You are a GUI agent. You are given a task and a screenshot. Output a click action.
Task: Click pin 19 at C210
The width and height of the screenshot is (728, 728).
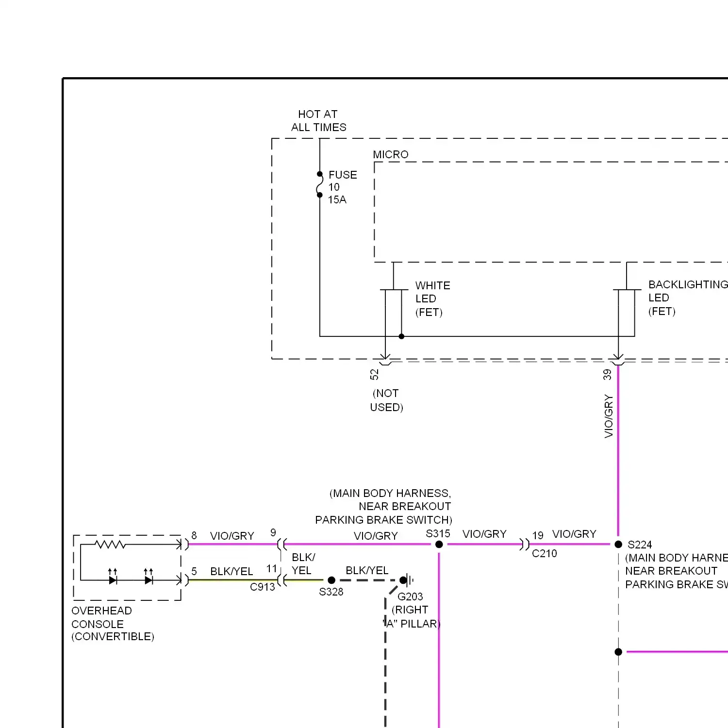coord(538,535)
